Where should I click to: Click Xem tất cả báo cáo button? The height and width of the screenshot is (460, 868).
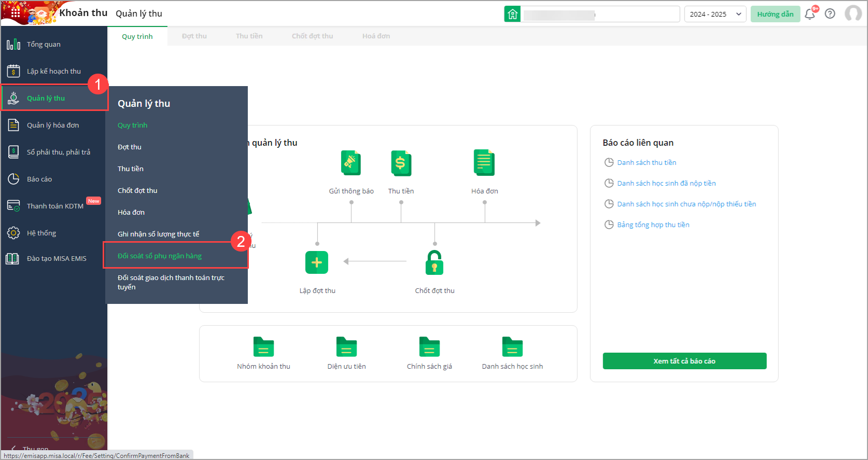pyautogui.click(x=684, y=361)
